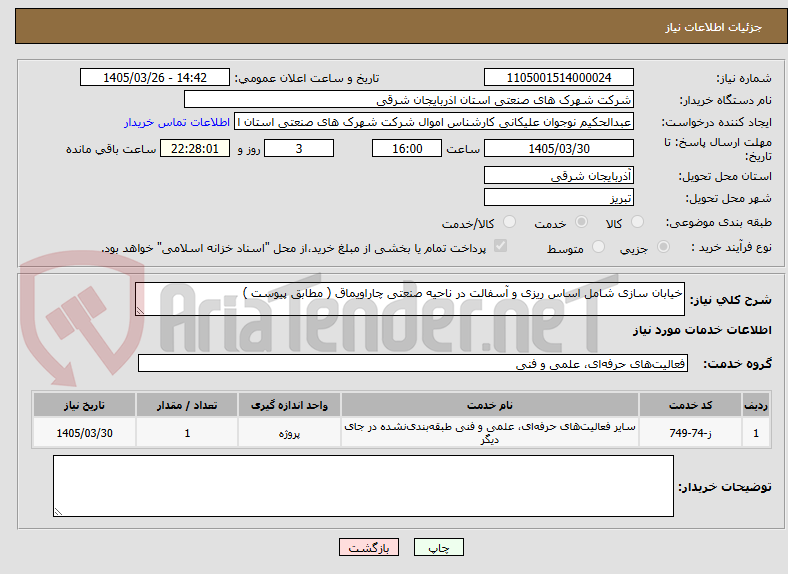Click the need number field 1105001514000024
Image resolution: width=788 pixels, height=574 pixels.
[x=559, y=77]
